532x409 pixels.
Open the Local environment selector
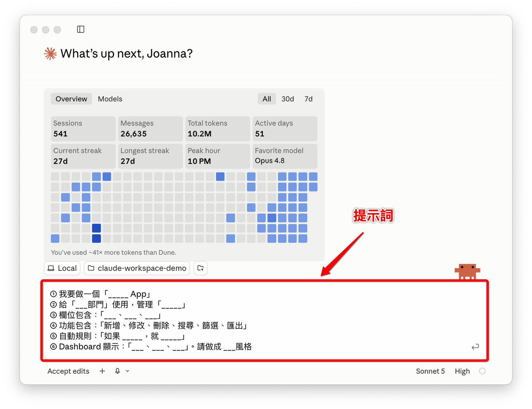coord(62,268)
